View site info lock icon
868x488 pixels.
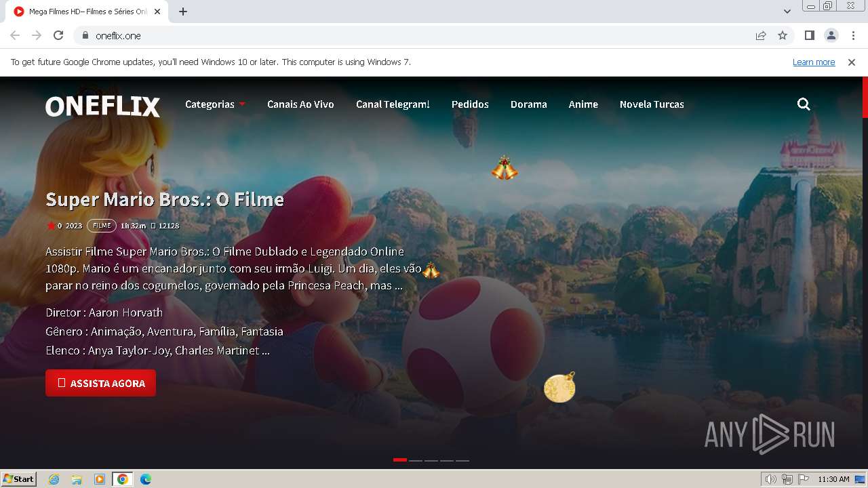85,35
